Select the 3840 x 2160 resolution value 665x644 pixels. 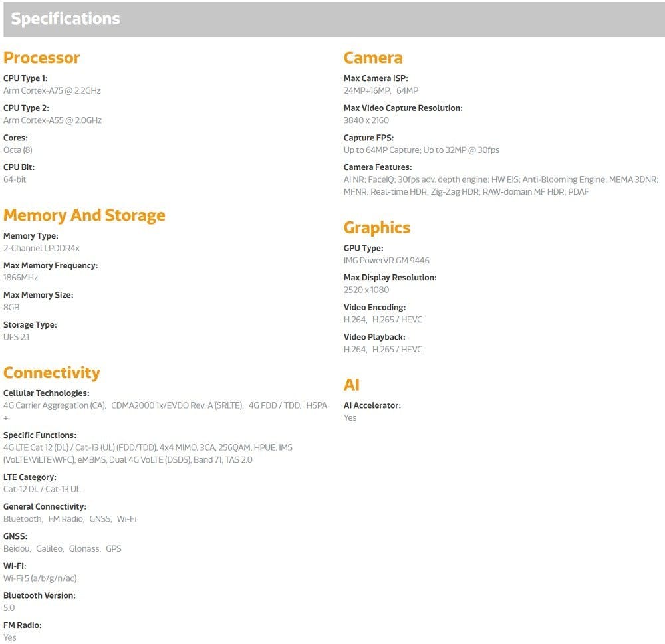(x=366, y=120)
